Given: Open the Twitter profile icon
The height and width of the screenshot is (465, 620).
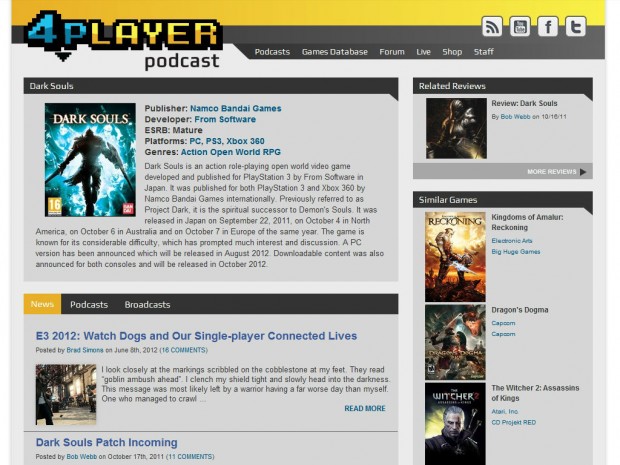Looking at the screenshot, I should pos(575,27).
